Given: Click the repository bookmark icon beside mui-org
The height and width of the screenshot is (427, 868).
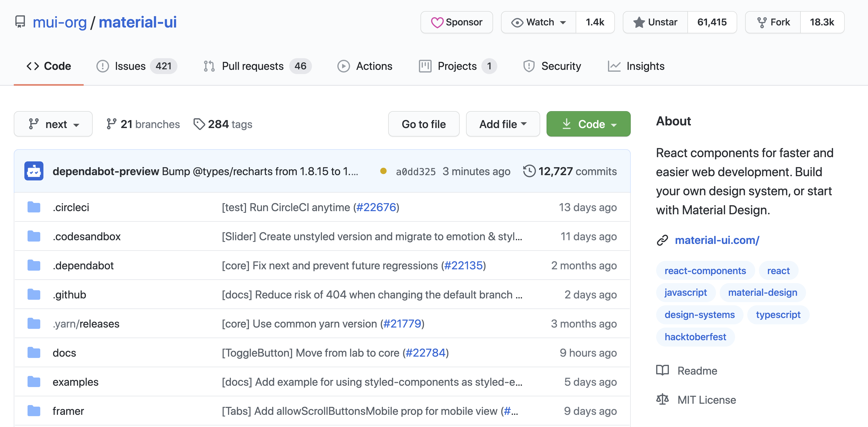Looking at the screenshot, I should tap(20, 22).
